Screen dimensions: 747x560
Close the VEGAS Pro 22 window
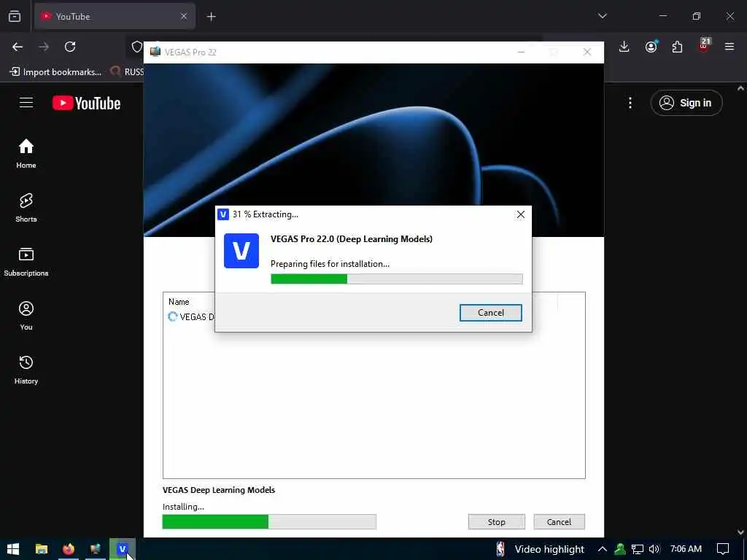[587, 52]
